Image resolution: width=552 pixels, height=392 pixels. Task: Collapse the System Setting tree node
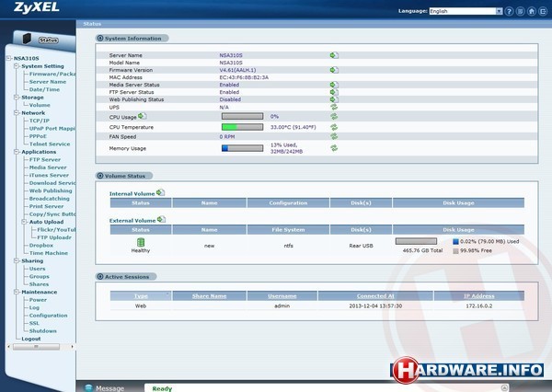pos(17,66)
